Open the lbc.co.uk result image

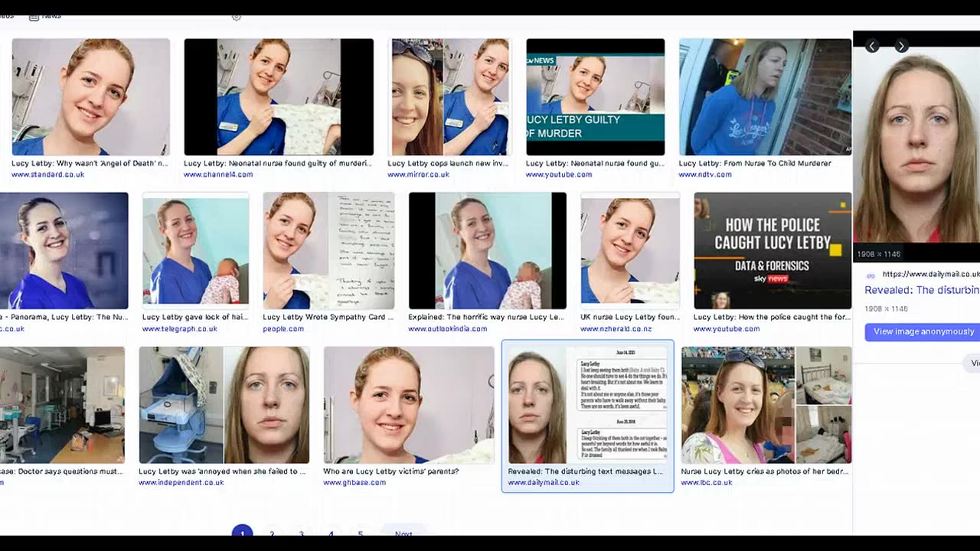click(766, 405)
